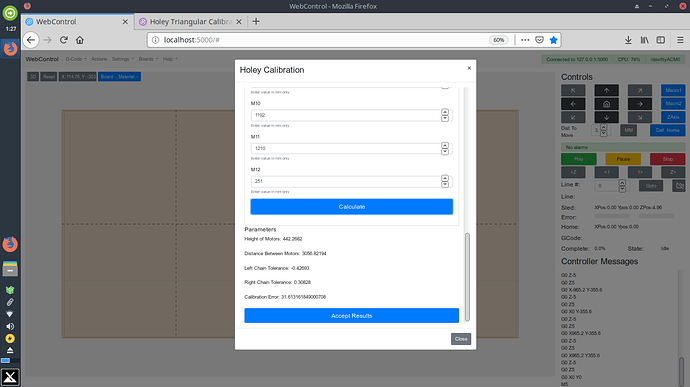Screen dimensions: 690x387
Task: Open a new browser tab
Action: pos(256,21)
